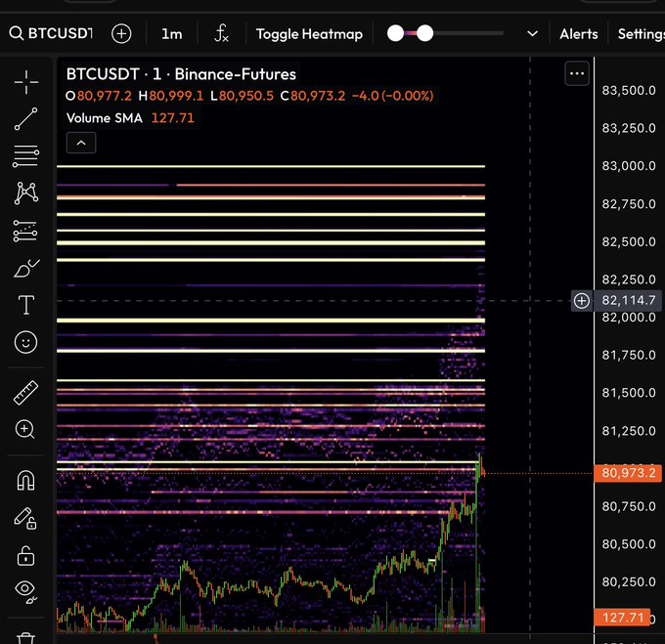Click the Volume SMA indicator label
This screenshot has width=665, height=644.
pyautogui.click(x=105, y=118)
